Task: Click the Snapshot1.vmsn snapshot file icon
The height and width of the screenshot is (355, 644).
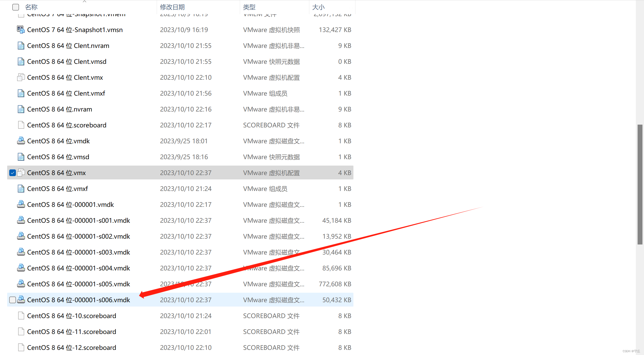Action: (x=21, y=30)
